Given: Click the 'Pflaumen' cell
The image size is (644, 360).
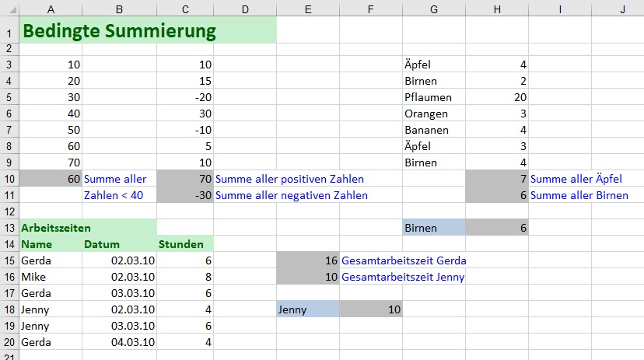Looking at the screenshot, I should (x=428, y=97).
